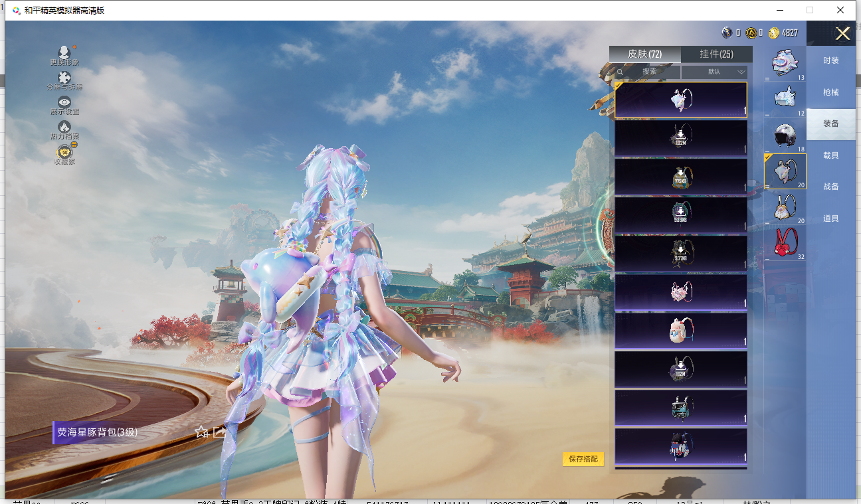Select the blue and red backpack skin card
Image resolution: width=861 pixels, height=504 pixels.
[681, 446]
